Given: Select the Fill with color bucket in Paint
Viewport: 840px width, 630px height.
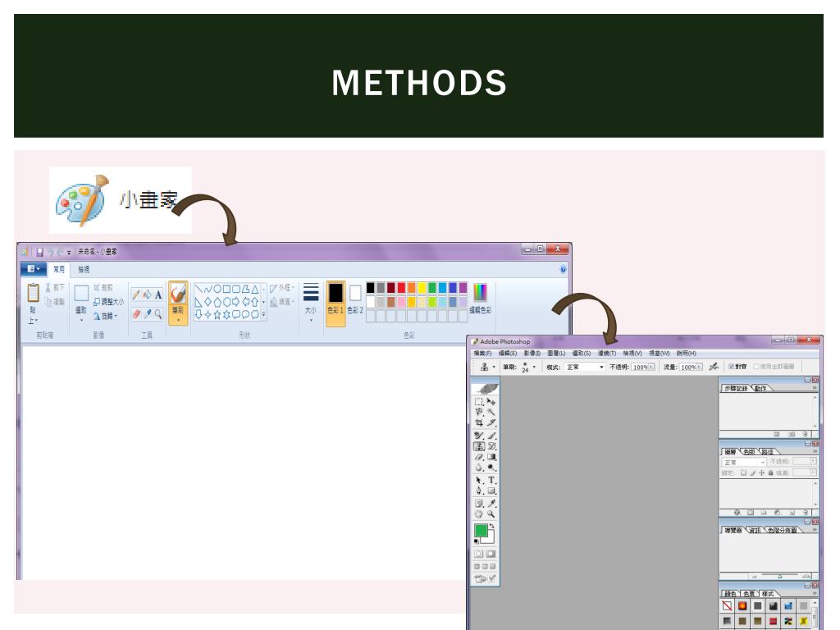Looking at the screenshot, I should (148, 295).
